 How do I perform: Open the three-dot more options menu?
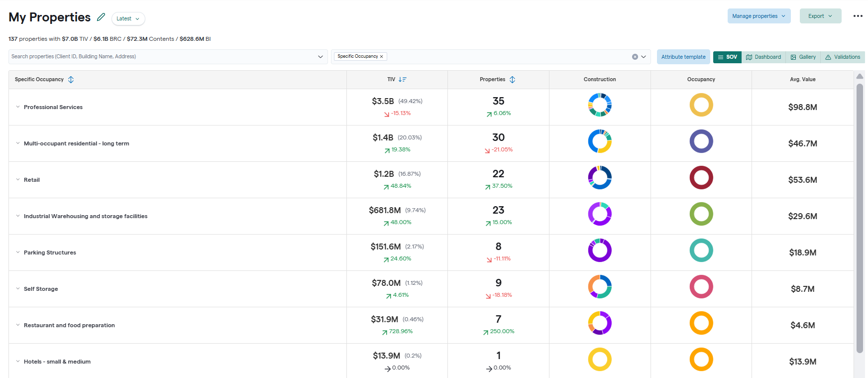click(x=858, y=16)
